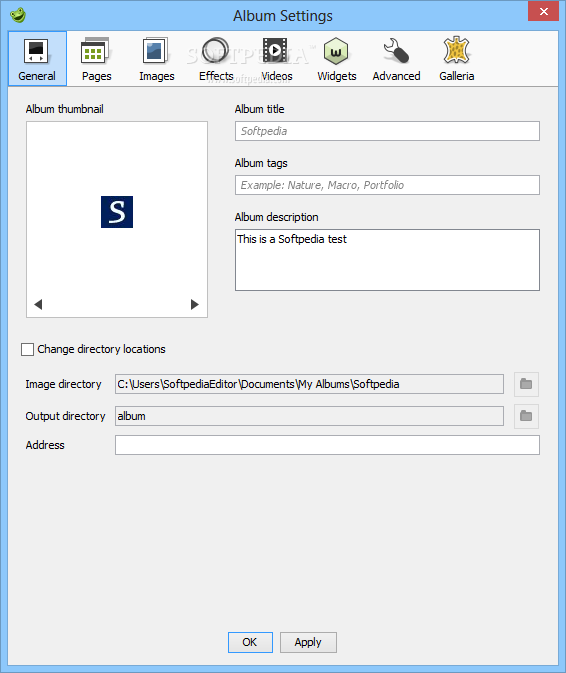This screenshot has height=673, width=566.
Task: Click the Album tags field
Action: 387,185
